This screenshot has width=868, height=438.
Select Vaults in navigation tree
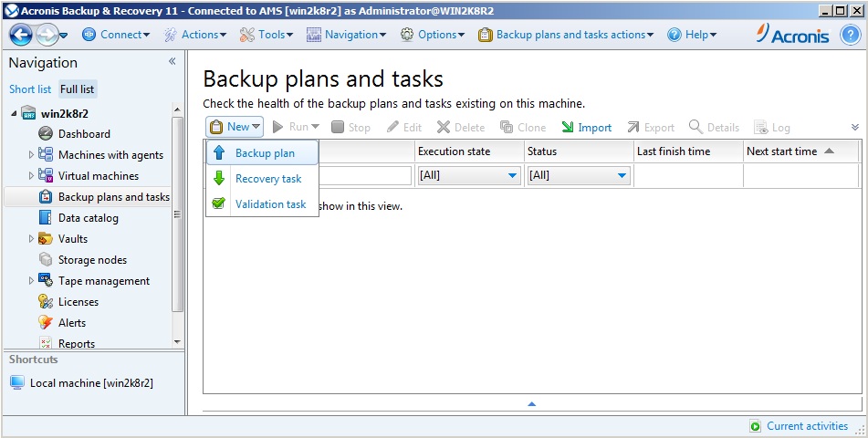[x=72, y=239]
